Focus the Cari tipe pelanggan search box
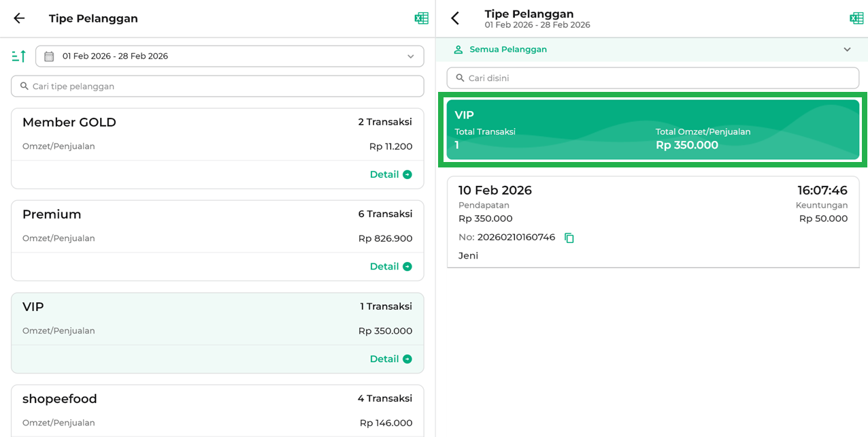This screenshot has width=868, height=437. click(x=218, y=86)
